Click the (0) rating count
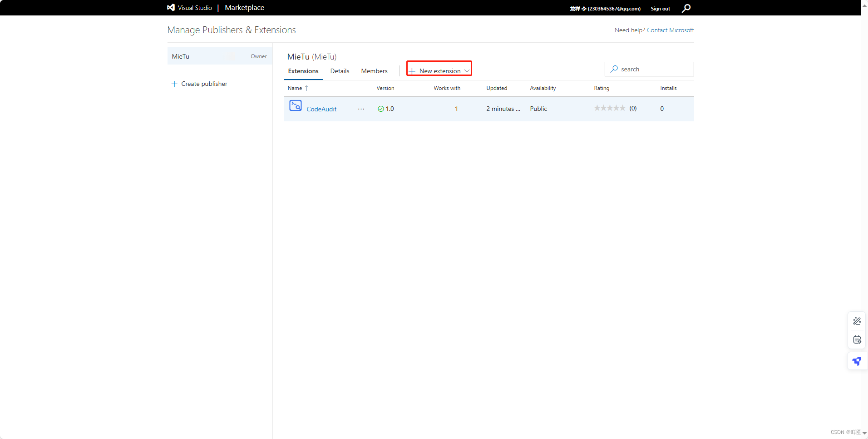This screenshot has width=868, height=439. click(633, 108)
